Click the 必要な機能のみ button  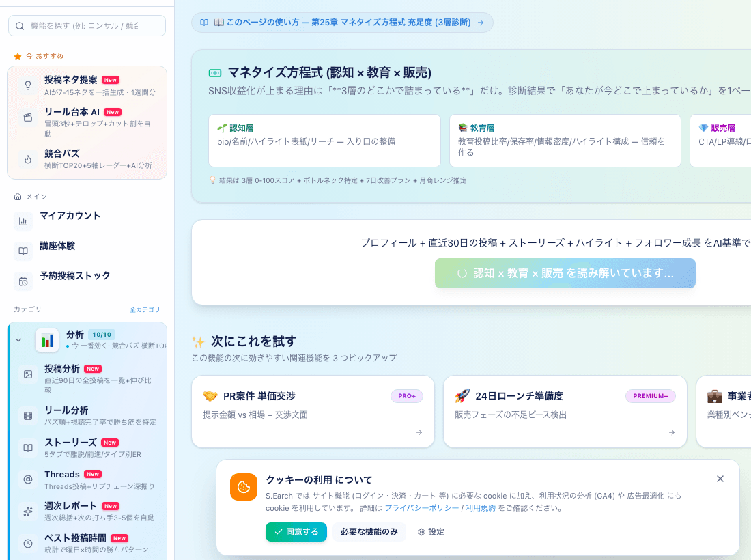[369, 532]
